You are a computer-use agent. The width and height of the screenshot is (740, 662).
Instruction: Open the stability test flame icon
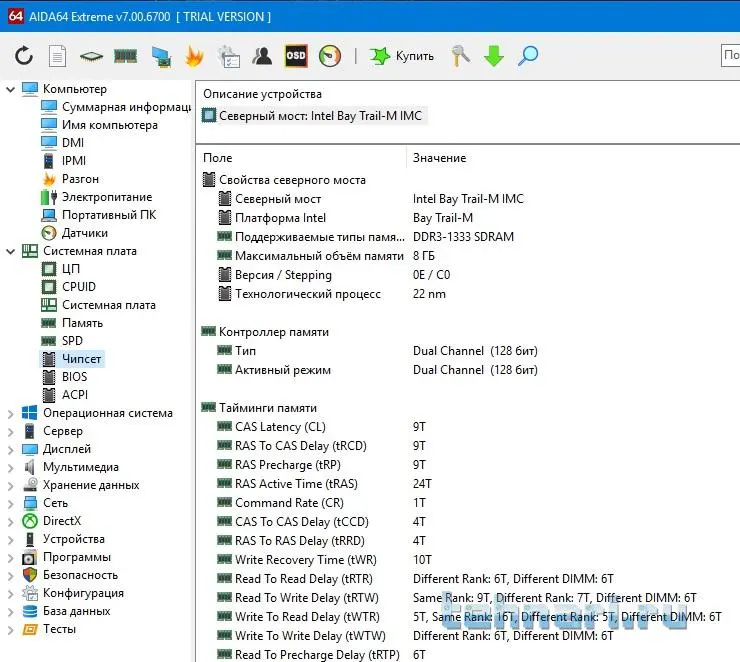point(194,56)
